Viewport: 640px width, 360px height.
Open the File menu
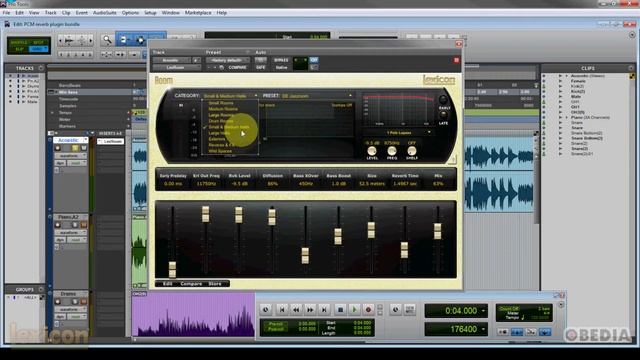pyautogui.click(x=6, y=13)
